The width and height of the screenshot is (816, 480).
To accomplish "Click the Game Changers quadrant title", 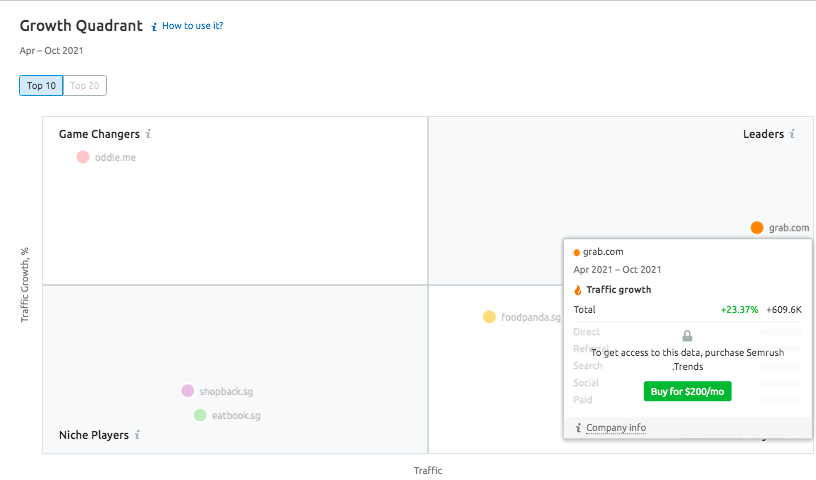I will tap(99, 134).
